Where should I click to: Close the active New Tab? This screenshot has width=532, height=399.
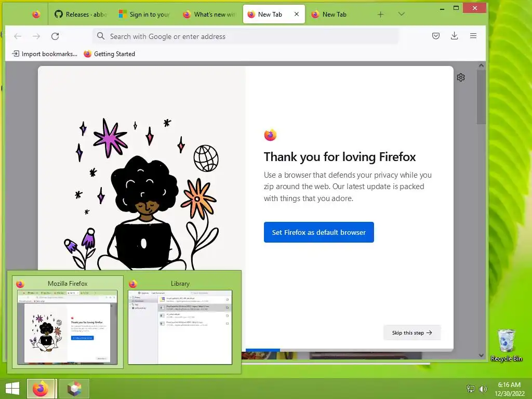(x=297, y=14)
